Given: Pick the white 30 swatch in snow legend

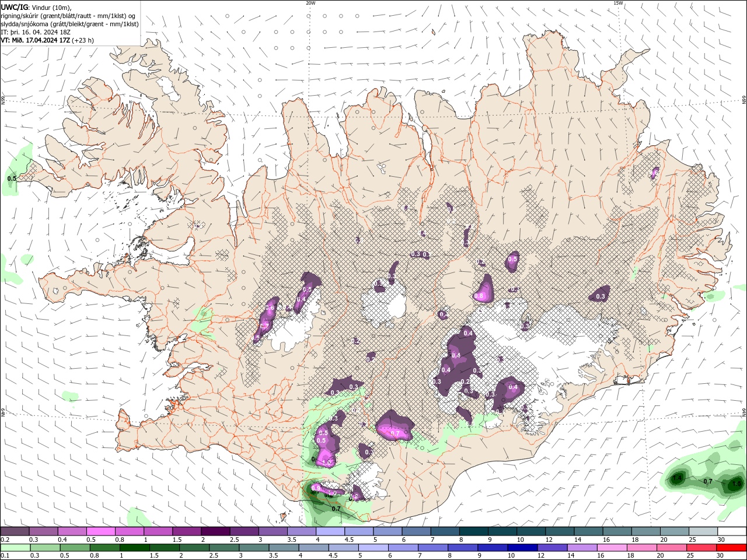Looking at the screenshot, I should point(732,531).
